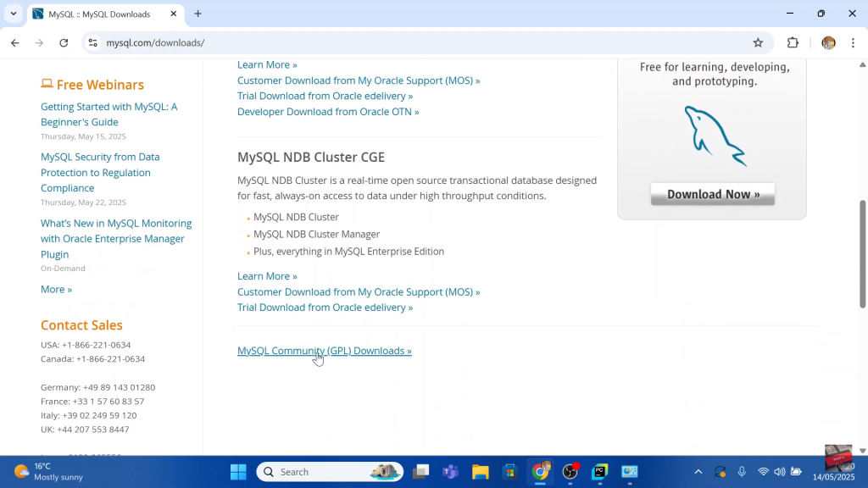Click NDB Cluster Trial Download from Oracle edelivery

point(325,307)
